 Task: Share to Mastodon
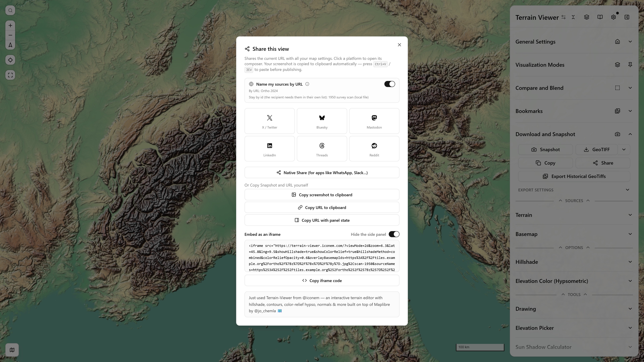374,121
